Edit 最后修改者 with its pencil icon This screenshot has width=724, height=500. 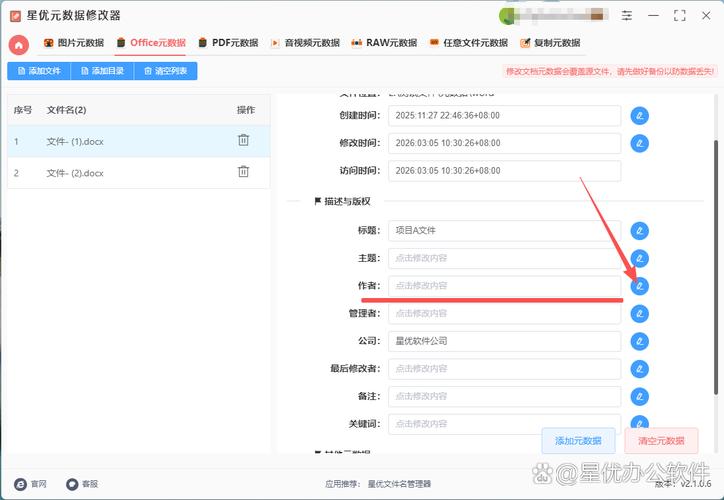click(640, 369)
